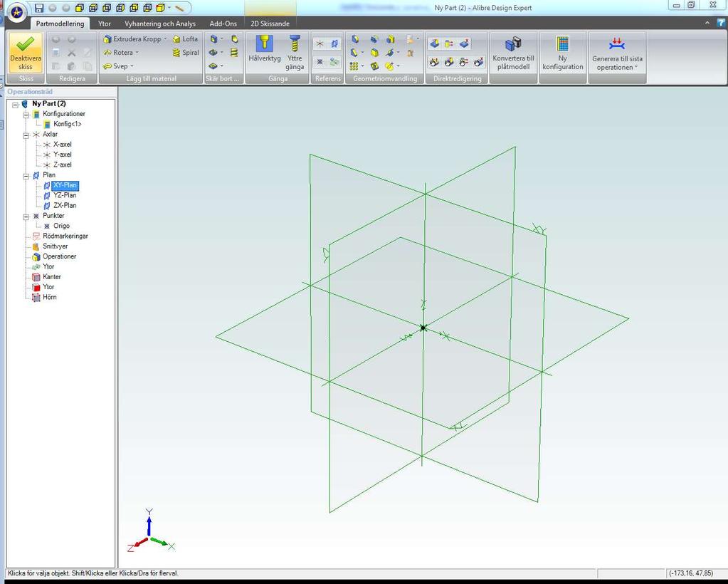This screenshot has width=728, height=584.
Task: Open Extrudera Kropp dropdown arrow
Action: click(x=165, y=39)
